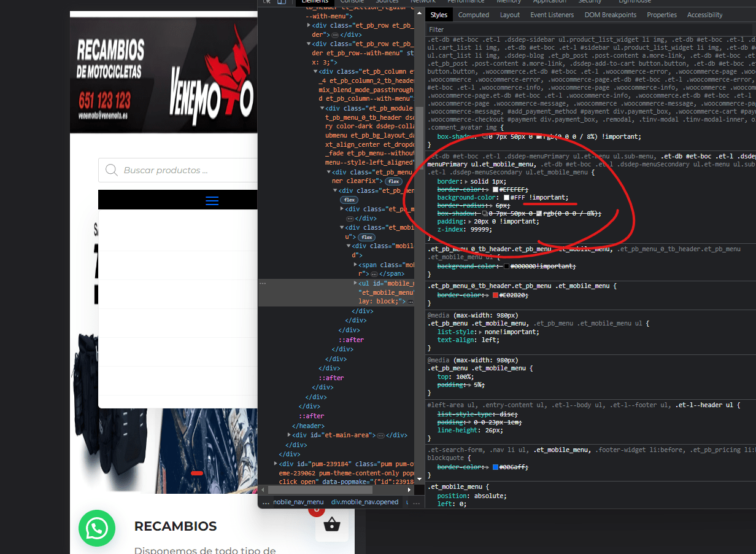Open the WhatsApp chat bubble icon
This screenshot has width=756, height=554.
click(x=97, y=528)
